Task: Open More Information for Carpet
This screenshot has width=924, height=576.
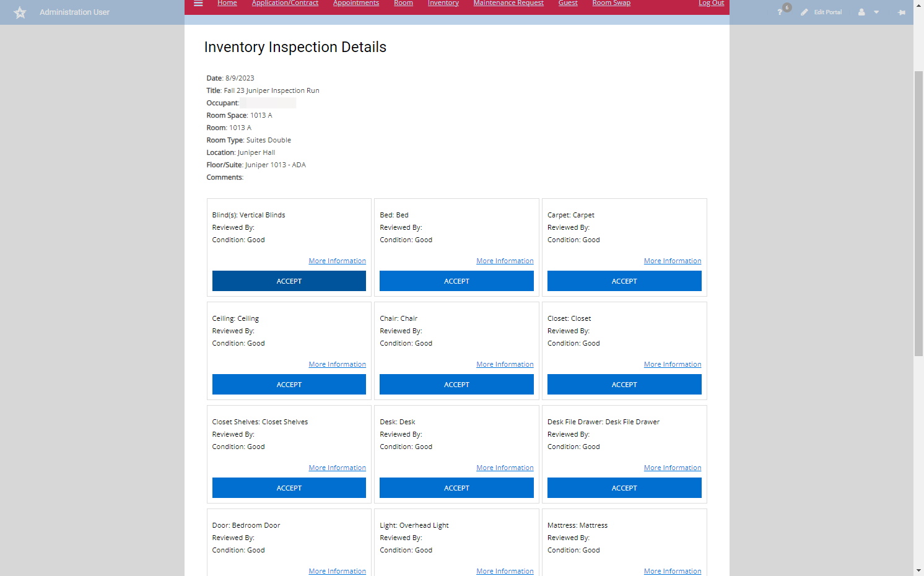Action: click(x=673, y=261)
